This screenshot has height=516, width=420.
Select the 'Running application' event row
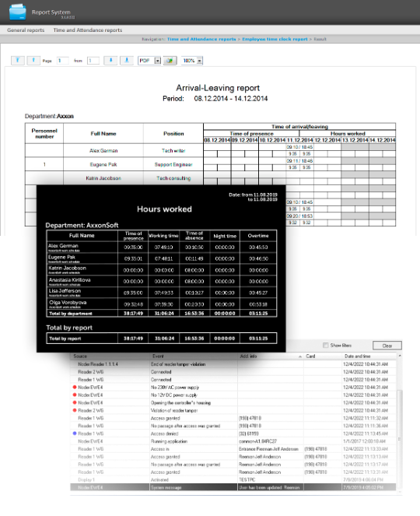pos(233,441)
